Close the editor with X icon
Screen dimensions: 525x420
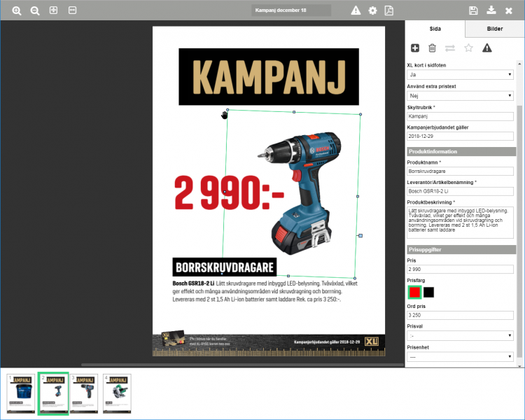[509, 10]
